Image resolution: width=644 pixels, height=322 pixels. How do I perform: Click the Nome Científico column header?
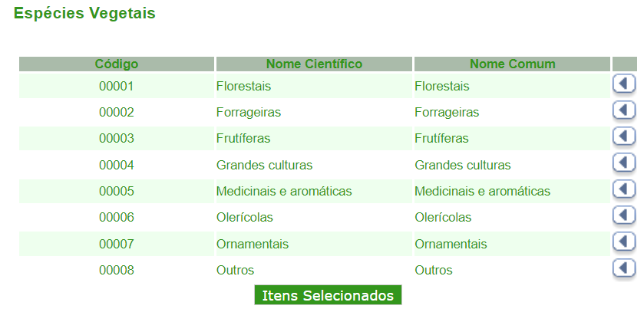pyautogui.click(x=314, y=64)
